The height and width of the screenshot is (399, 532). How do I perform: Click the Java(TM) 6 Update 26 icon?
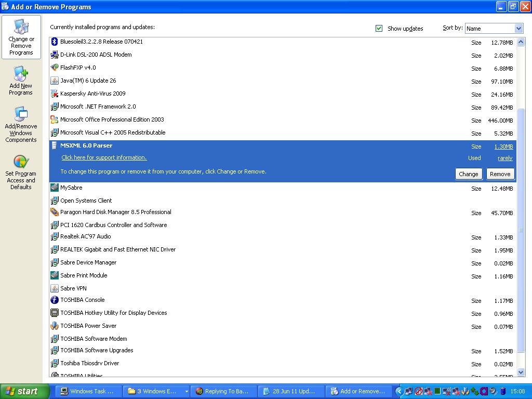54,81
